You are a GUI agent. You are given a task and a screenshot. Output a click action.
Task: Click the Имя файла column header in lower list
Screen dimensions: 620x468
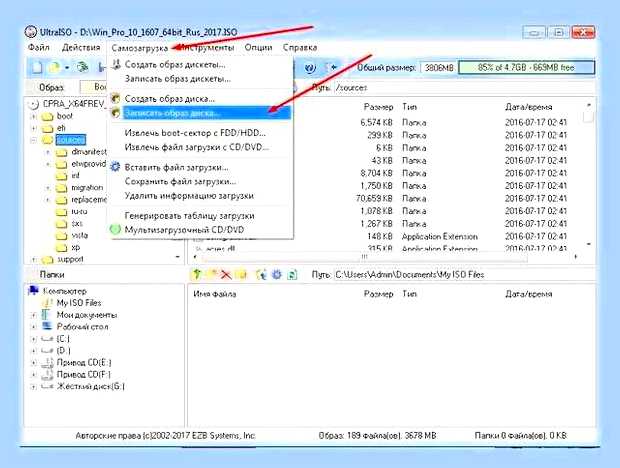[x=215, y=294]
